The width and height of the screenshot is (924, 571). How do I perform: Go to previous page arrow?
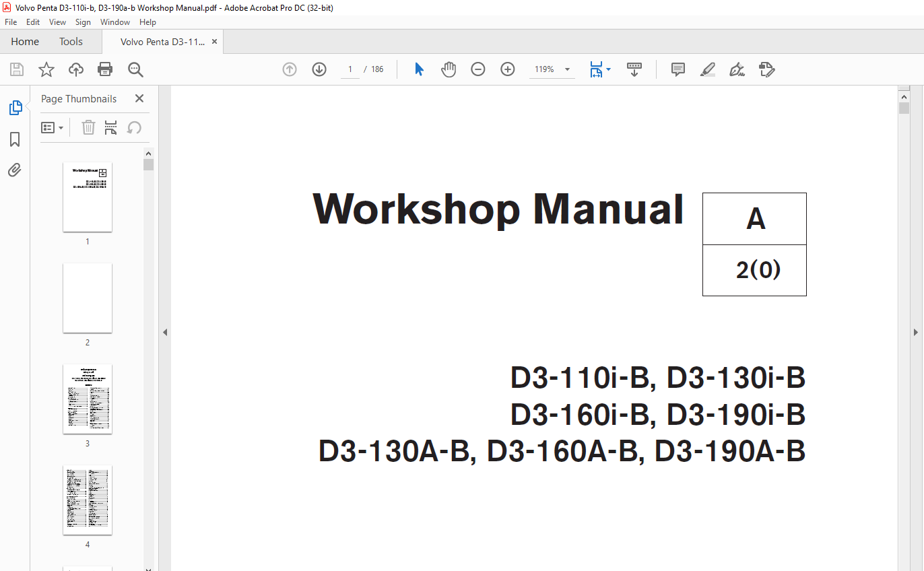290,69
